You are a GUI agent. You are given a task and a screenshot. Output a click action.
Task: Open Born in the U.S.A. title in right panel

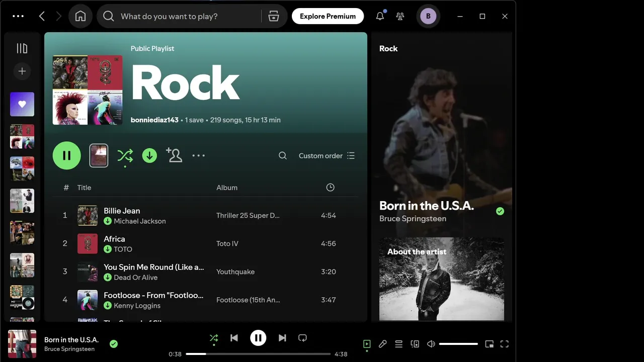pyautogui.click(x=427, y=206)
